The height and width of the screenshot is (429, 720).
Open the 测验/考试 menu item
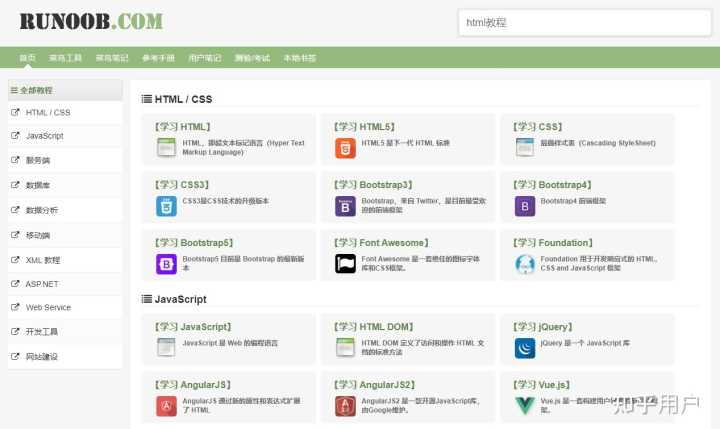252,58
